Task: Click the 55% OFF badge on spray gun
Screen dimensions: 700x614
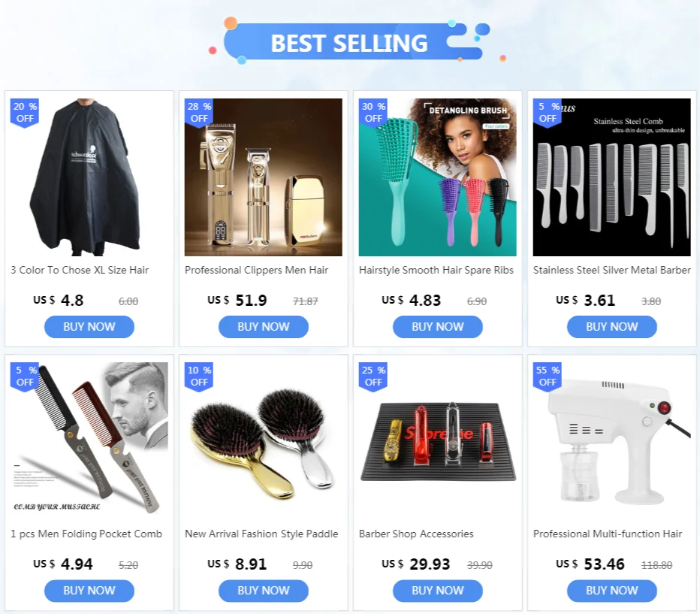Action: point(548,377)
